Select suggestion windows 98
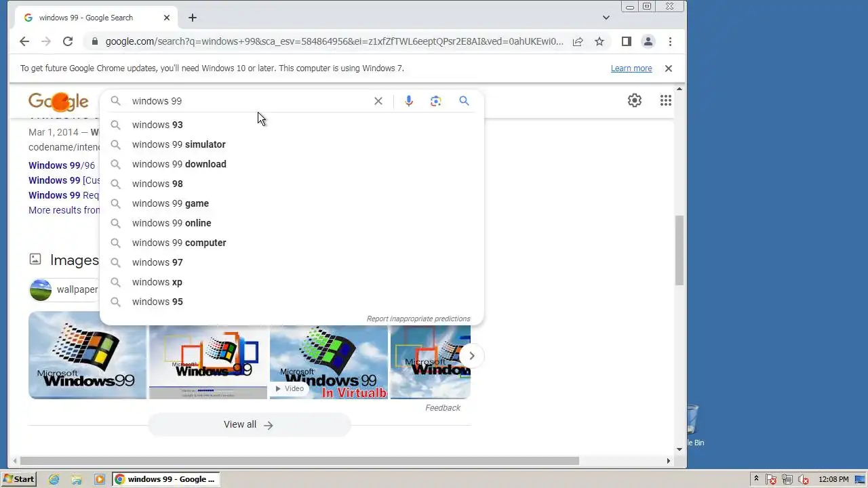868x488 pixels. click(292, 184)
